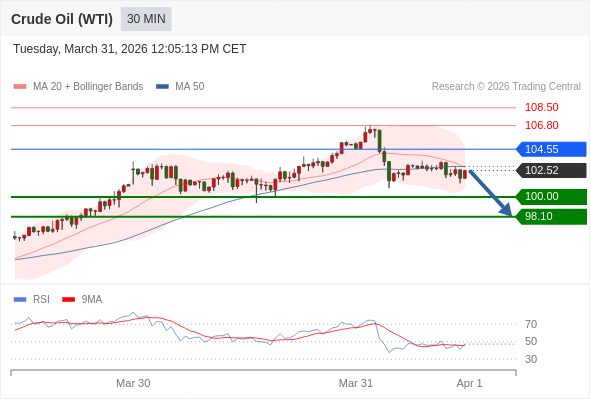The width and height of the screenshot is (590, 400).
Task: Click the 30 MIN timeframe badge
Action: [x=146, y=19]
